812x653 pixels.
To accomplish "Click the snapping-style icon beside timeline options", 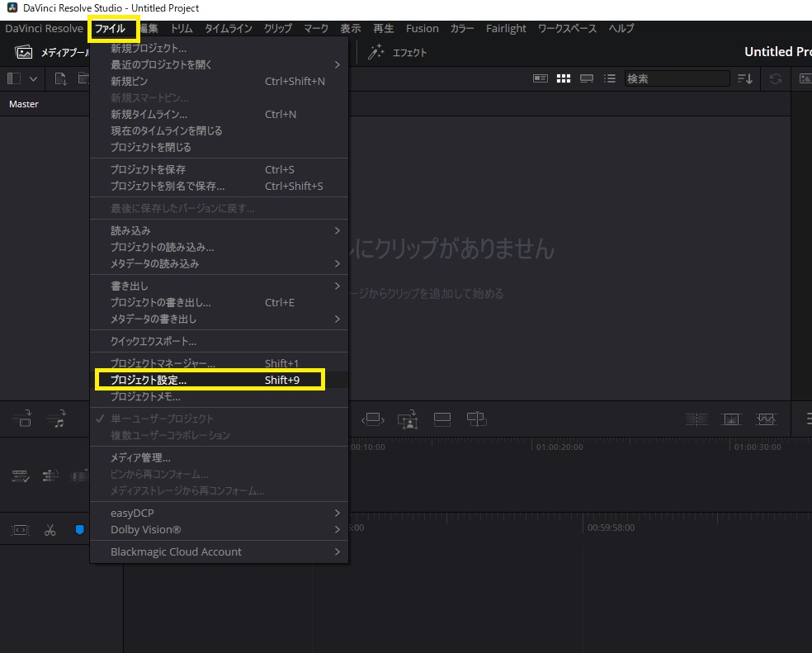I will click(x=50, y=476).
